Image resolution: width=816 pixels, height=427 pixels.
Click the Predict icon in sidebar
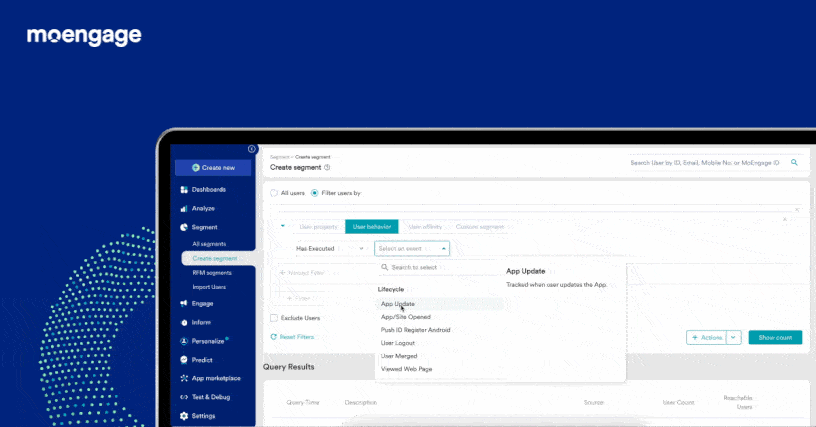[184, 360]
